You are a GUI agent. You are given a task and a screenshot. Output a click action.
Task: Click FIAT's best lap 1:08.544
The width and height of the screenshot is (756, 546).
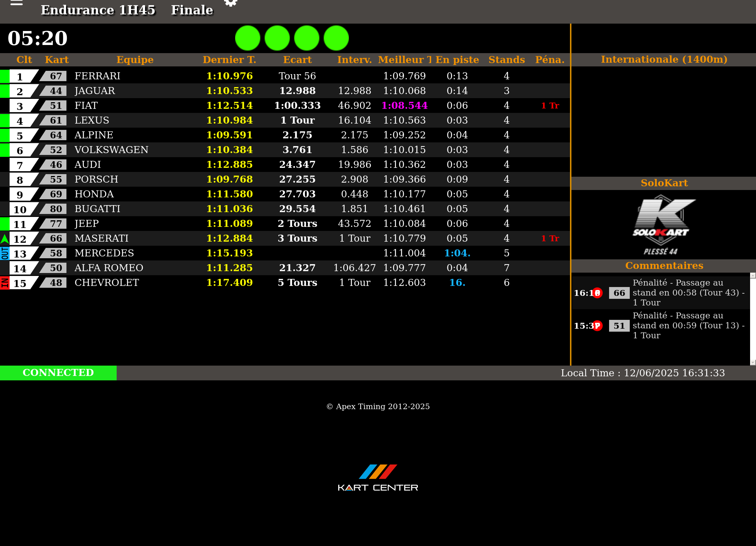[405, 106]
